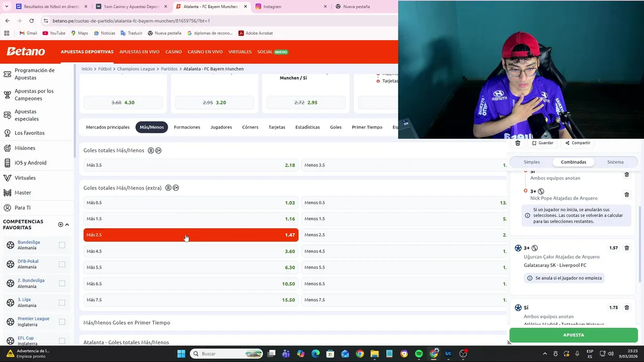Select Más 4.5 at 3.60
Screen dimensions: 644x362
191,251
